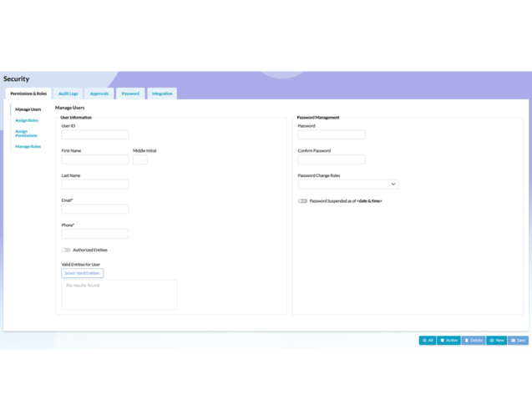Image resolution: width=532 pixels, height=420 pixels.
Task: Click the Phone input field
Action: [x=95, y=234]
